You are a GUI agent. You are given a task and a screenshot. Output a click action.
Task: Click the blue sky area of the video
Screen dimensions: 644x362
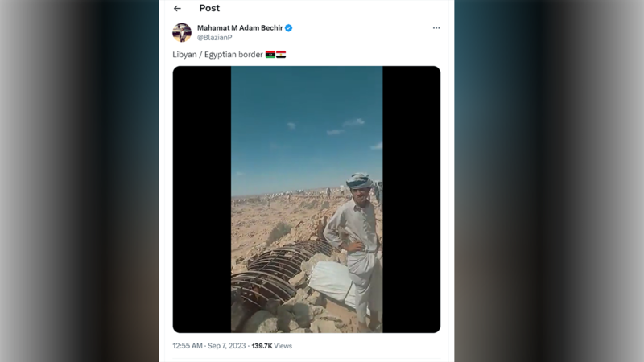(x=306, y=113)
